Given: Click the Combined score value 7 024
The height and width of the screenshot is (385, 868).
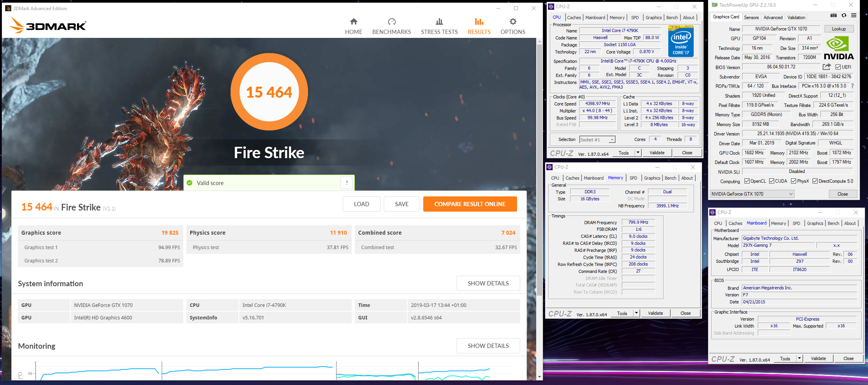Looking at the screenshot, I should point(508,233).
